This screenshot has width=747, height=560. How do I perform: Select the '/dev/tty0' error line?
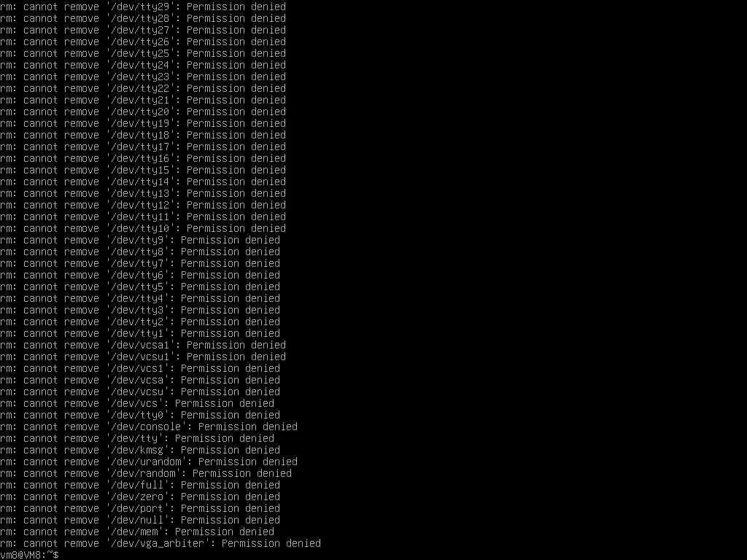pyautogui.click(x=140, y=415)
